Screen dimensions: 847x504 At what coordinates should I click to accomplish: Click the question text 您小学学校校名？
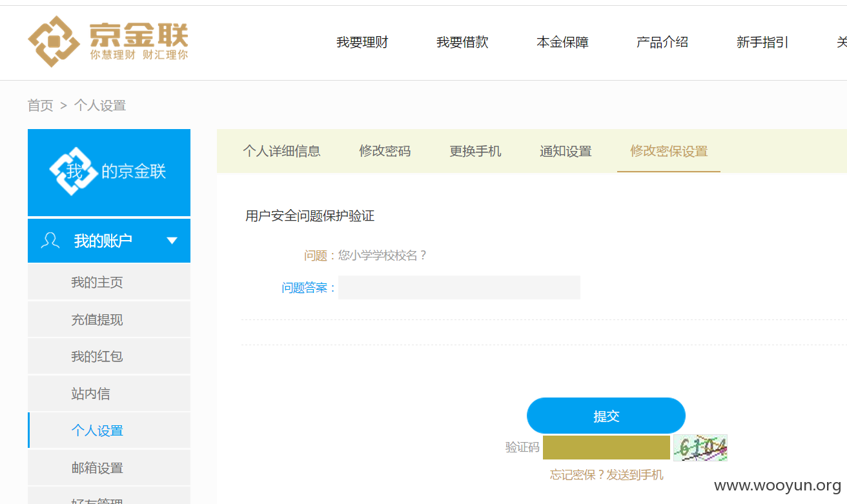(383, 256)
